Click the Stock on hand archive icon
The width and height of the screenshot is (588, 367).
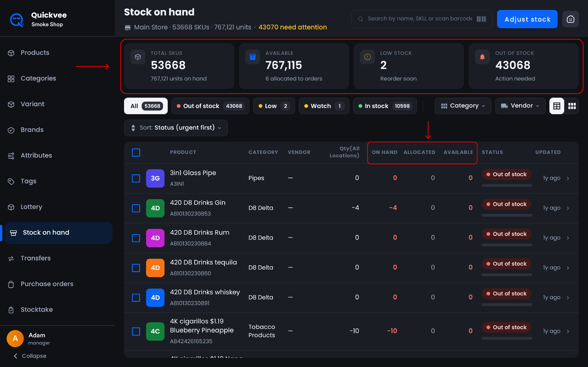click(13, 233)
